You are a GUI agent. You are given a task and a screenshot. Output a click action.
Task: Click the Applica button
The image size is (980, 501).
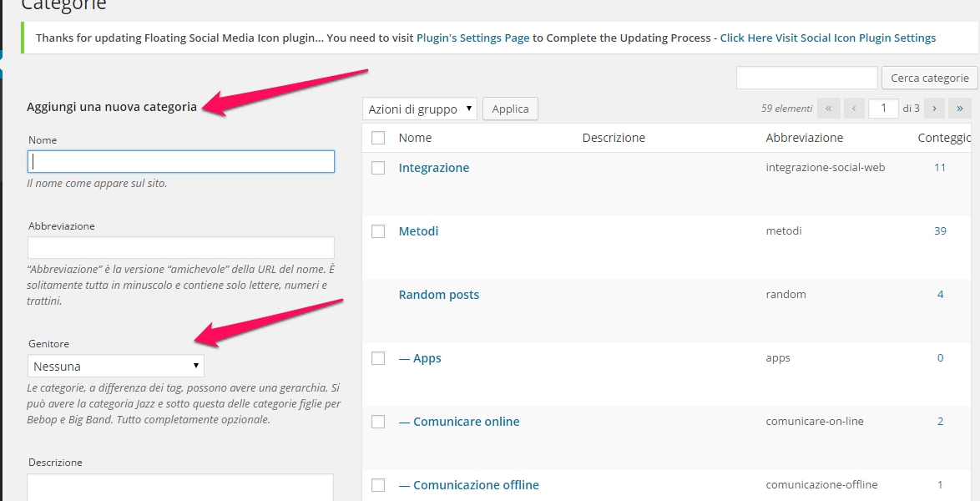pyautogui.click(x=510, y=109)
